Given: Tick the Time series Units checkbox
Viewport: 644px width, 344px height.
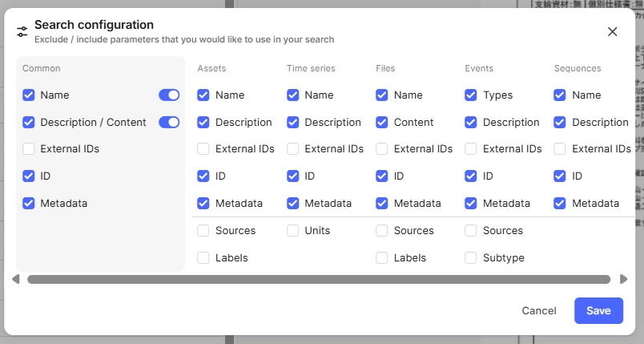Looking at the screenshot, I should tap(293, 231).
